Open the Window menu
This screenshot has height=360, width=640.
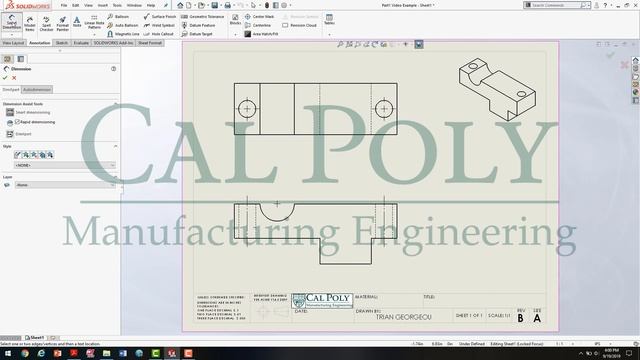(x=134, y=5)
